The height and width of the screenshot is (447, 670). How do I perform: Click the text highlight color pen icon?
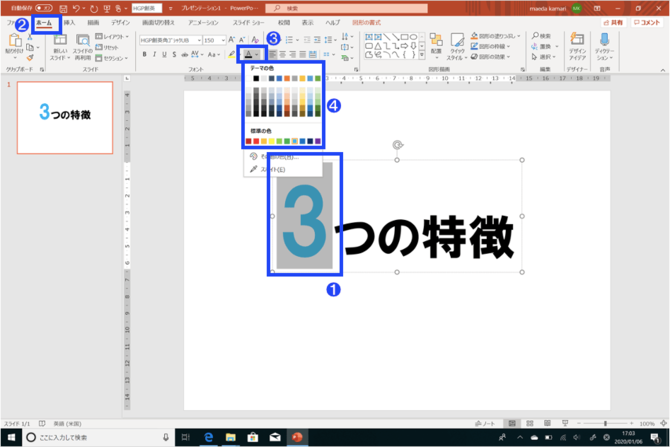[231, 54]
